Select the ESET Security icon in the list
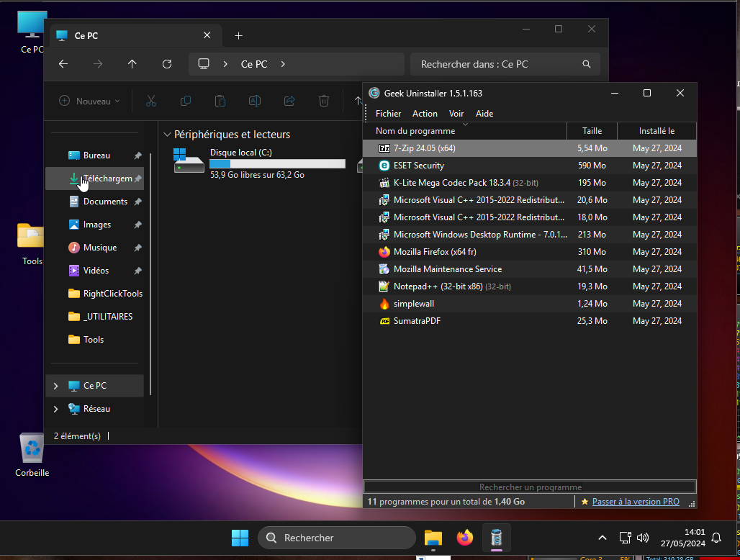 click(x=384, y=166)
